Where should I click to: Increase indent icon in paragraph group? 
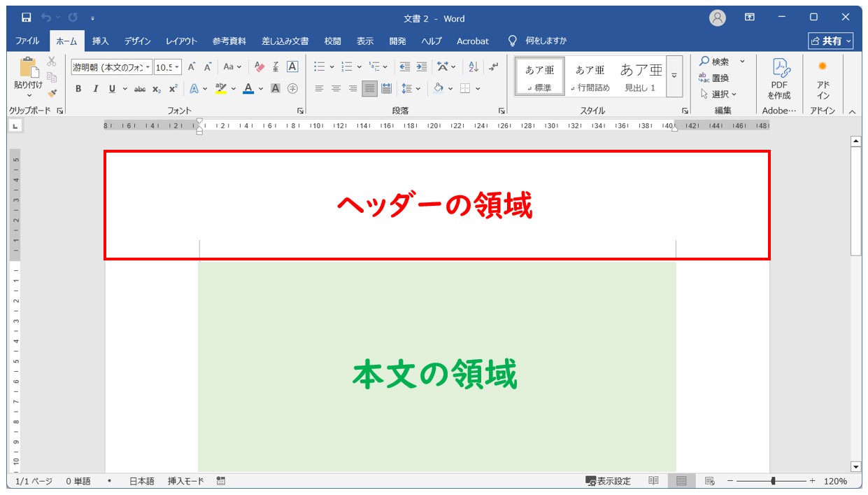point(421,67)
